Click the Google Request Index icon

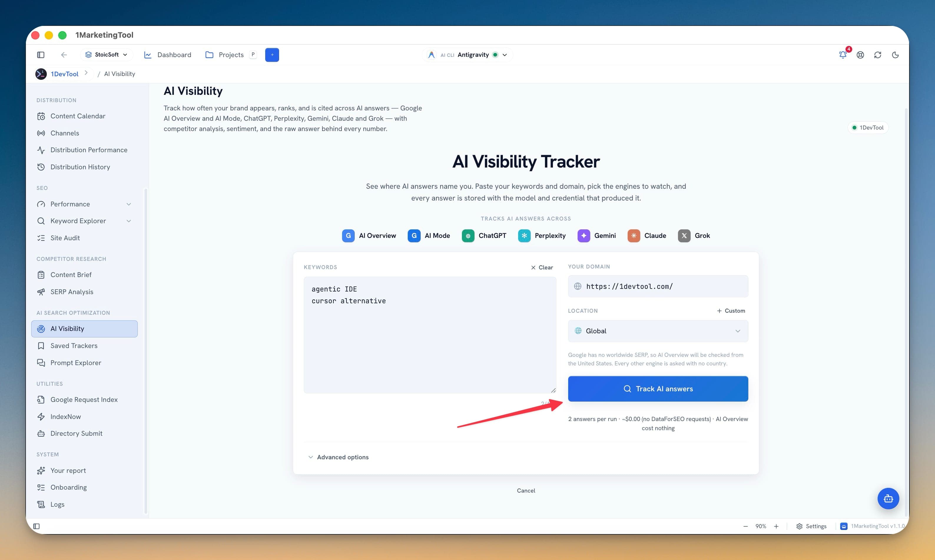pos(41,400)
